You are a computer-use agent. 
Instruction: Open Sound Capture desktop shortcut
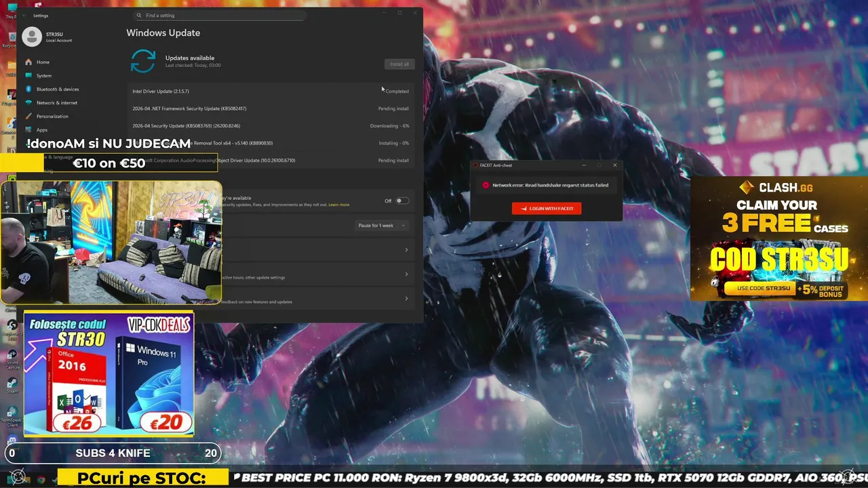coord(12,358)
